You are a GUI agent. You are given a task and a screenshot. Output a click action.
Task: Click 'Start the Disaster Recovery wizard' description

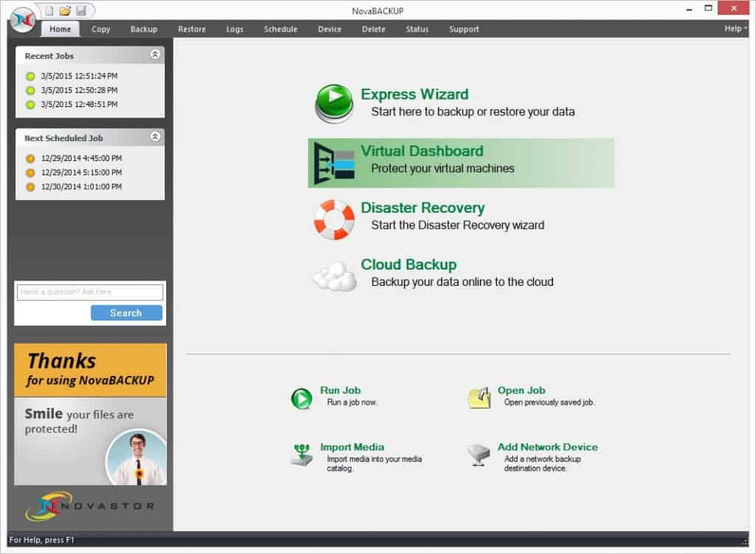point(458,225)
